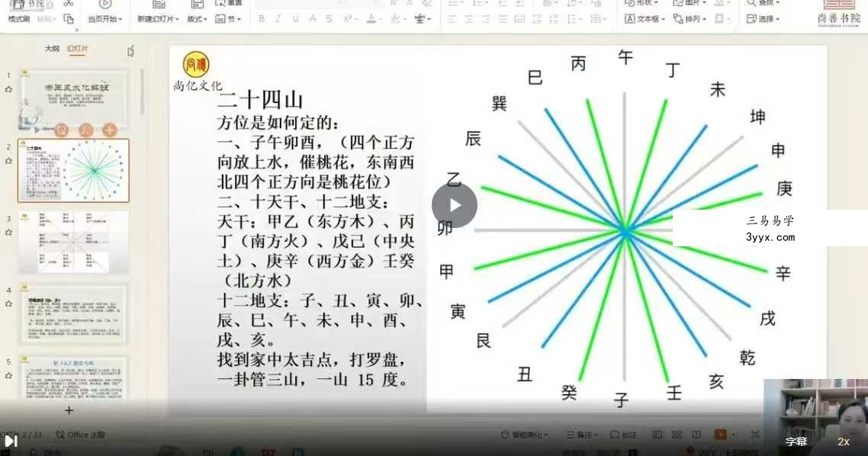Click the 二十四山 slide title text
Screen dimensions: 868x456
click(x=260, y=100)
